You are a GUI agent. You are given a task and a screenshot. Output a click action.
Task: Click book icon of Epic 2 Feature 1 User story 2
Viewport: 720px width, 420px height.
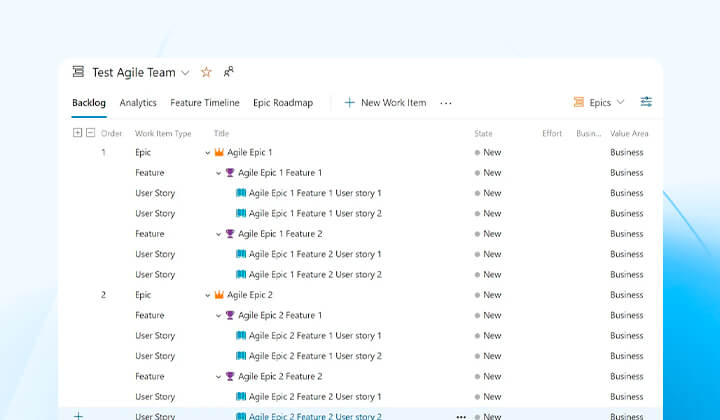coord(241,356)
